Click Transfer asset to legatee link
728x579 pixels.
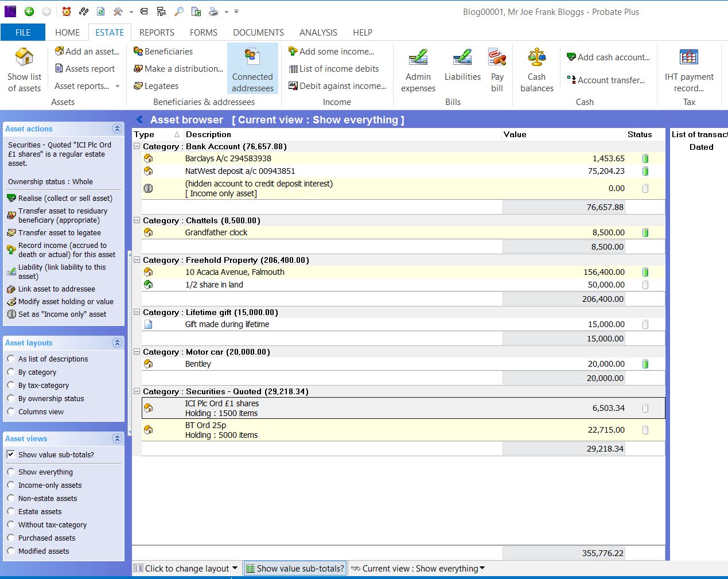[x=59, y=233]
